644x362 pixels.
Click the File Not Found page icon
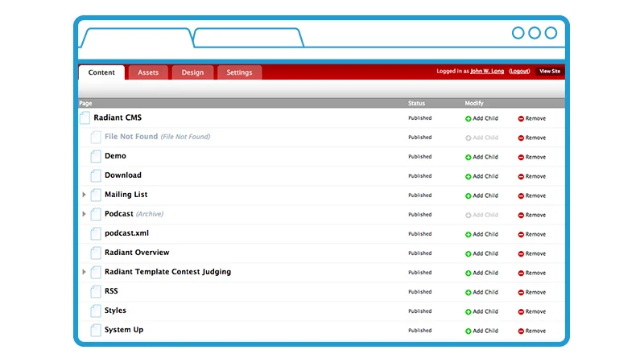[x=96, y=137]
